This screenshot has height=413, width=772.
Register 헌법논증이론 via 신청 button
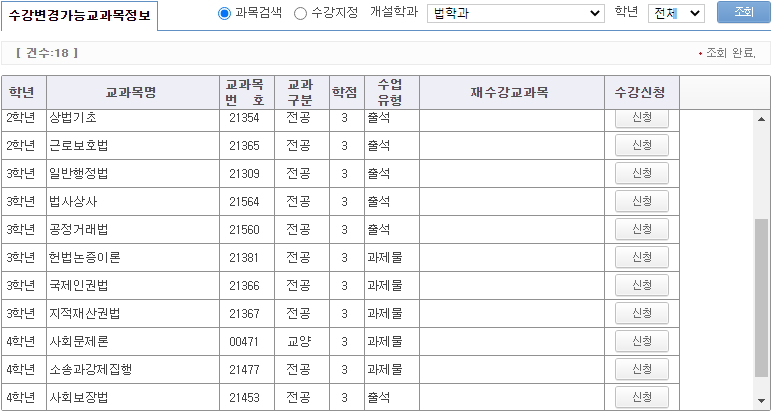642,257
